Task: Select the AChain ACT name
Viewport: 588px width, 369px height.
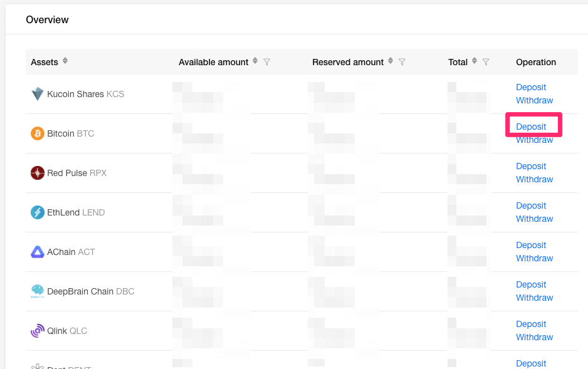Action: (71, 252)
